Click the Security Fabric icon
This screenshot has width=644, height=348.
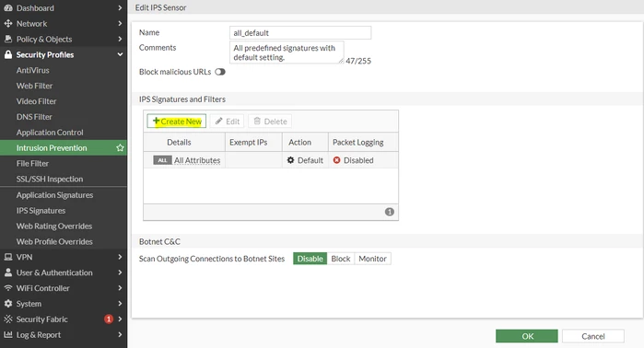point(8,319)
